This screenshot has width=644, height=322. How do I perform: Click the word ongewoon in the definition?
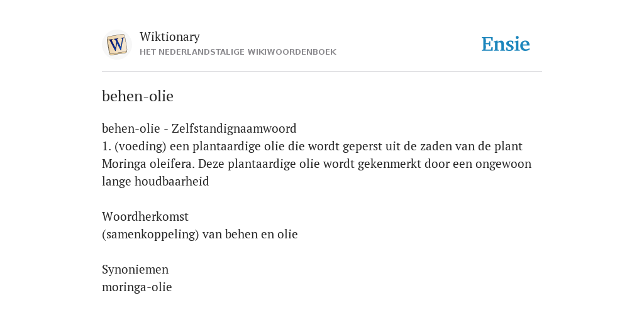504,164
